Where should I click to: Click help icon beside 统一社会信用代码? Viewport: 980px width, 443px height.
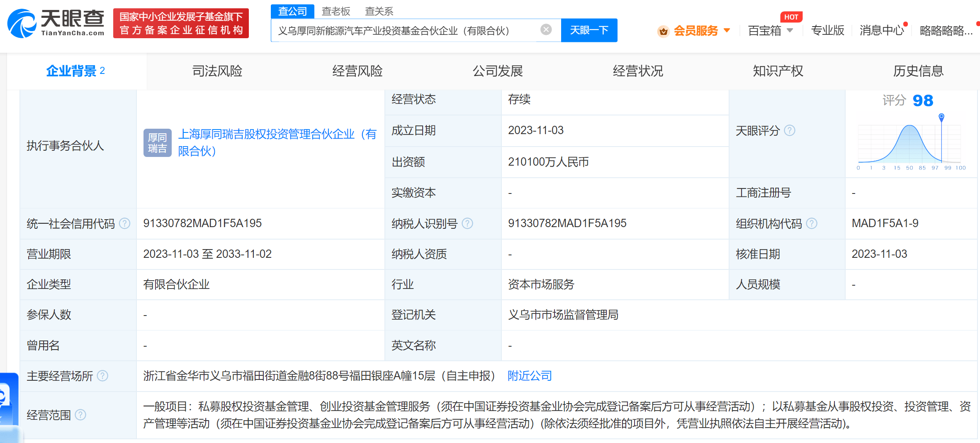click(124, 223)
